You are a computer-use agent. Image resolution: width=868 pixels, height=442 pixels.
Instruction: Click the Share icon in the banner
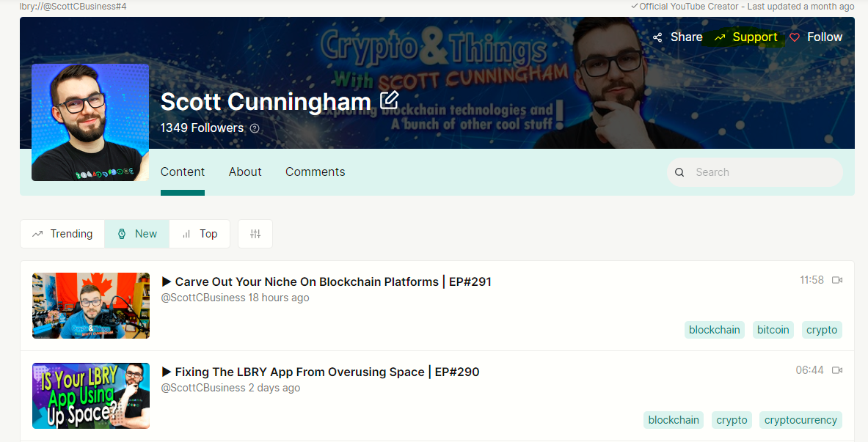click(657, 37)
